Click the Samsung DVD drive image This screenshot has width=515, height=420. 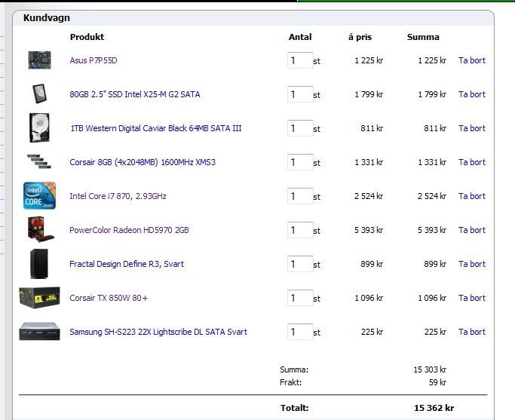[x=39, y=331]
